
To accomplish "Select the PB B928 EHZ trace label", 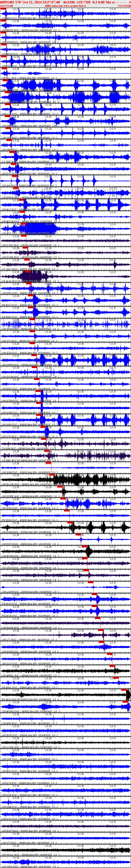I will pyautogui.click(x=30, y=520).
